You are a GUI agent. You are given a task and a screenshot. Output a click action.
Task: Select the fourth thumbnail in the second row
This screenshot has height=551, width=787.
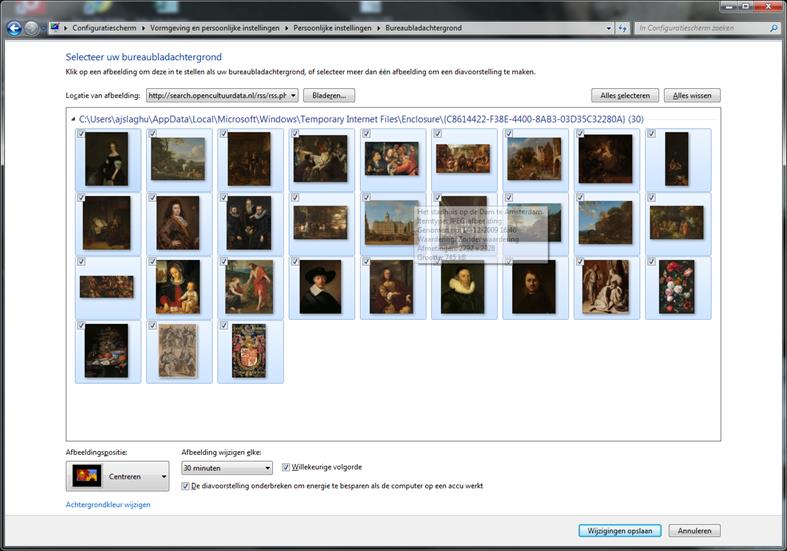click(321, 223)
